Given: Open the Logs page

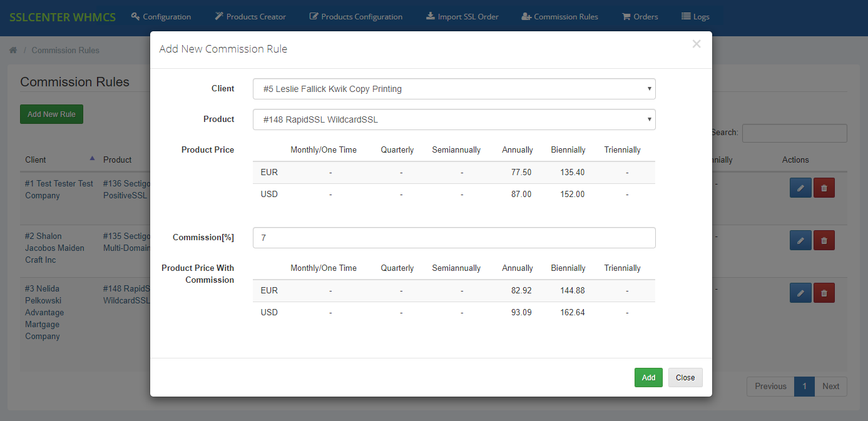Looking at the screenshot, I should click(695, 17).
